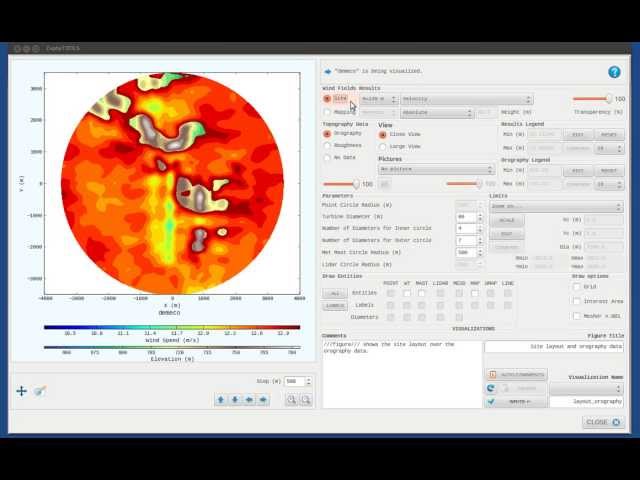Toggle the WT entities checkbox
This screenshot has height=480, width=640.
point(407,293)
